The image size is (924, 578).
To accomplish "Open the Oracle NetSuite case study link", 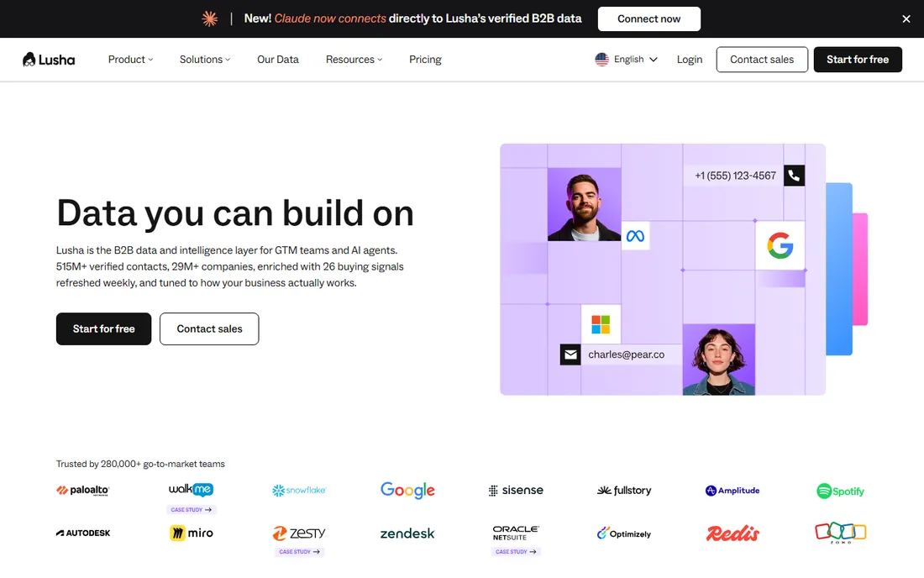I will click(x=516, y=552).
